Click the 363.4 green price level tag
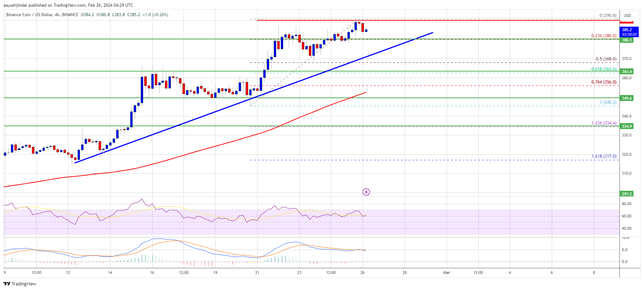 (x=627, y=72)
